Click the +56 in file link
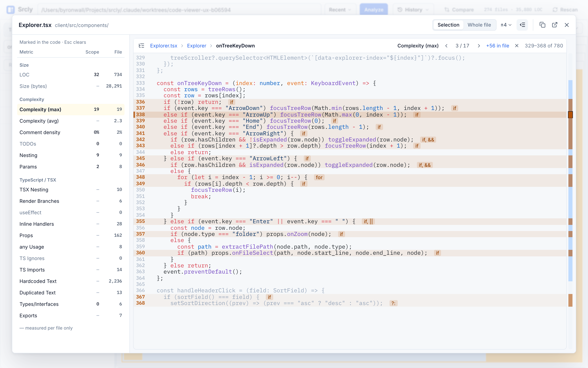Screen dimensions: 588x368 click(x=497, y=46)
